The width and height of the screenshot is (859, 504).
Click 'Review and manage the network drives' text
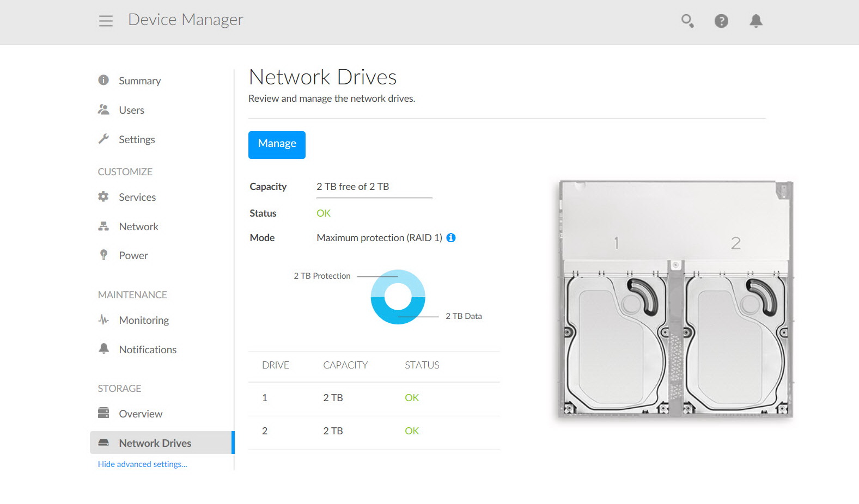point(332,99)
